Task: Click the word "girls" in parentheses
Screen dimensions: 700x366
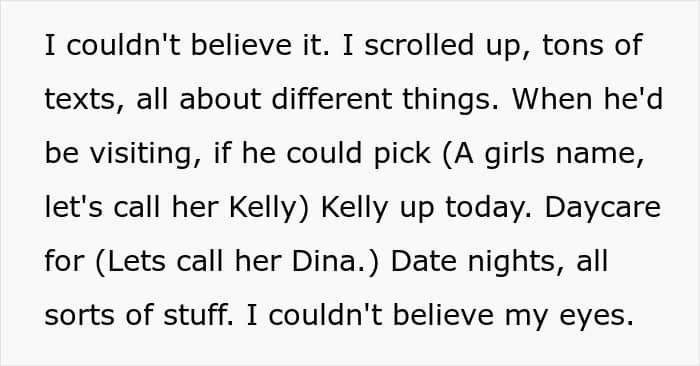Action: tap(514, 154)
